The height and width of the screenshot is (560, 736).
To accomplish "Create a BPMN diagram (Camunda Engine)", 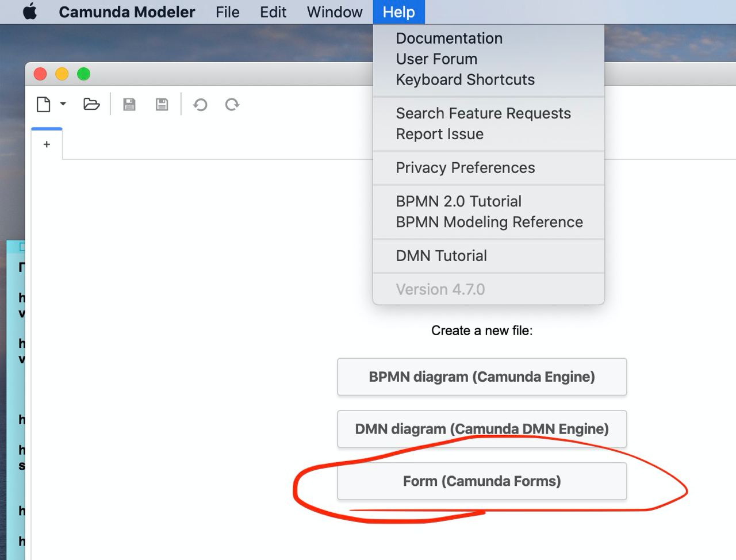I will click(x=482, y=377).
